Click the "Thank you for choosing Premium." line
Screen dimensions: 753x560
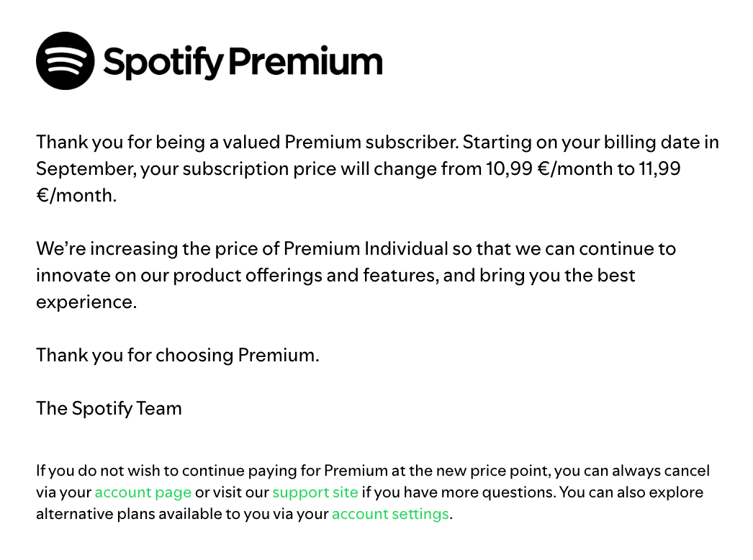point(177,356)
